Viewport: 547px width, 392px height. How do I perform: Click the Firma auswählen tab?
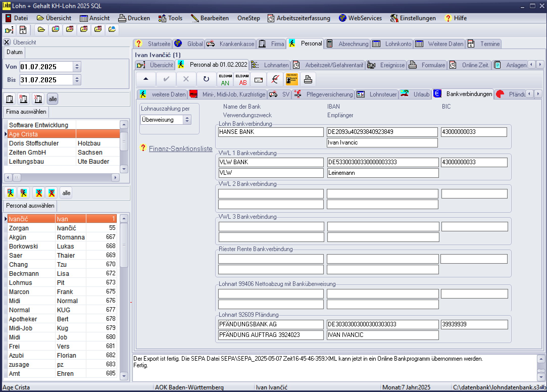26,112
